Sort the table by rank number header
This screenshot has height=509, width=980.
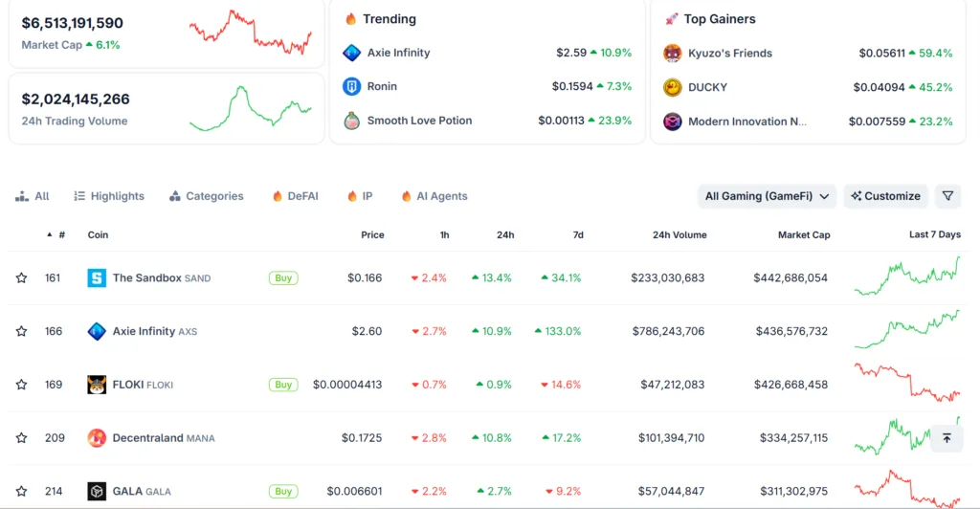(x=61, y=234)
